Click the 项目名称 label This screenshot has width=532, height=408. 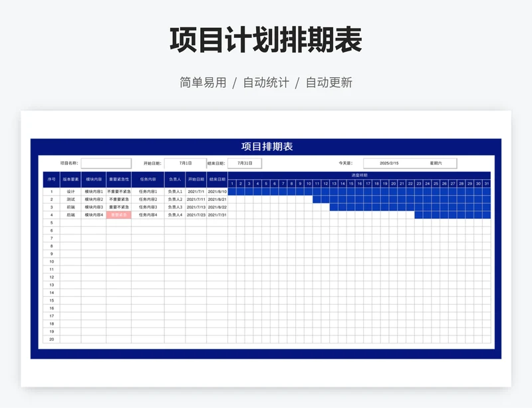[x=69, y=163]
